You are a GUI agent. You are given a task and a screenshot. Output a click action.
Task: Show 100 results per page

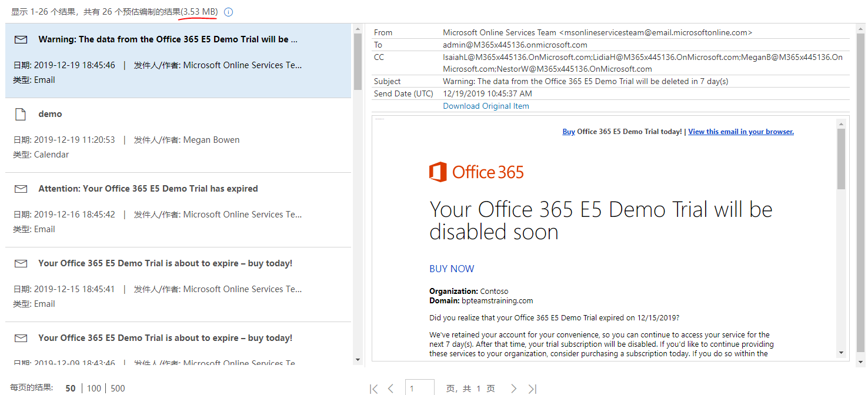[94, 389]
